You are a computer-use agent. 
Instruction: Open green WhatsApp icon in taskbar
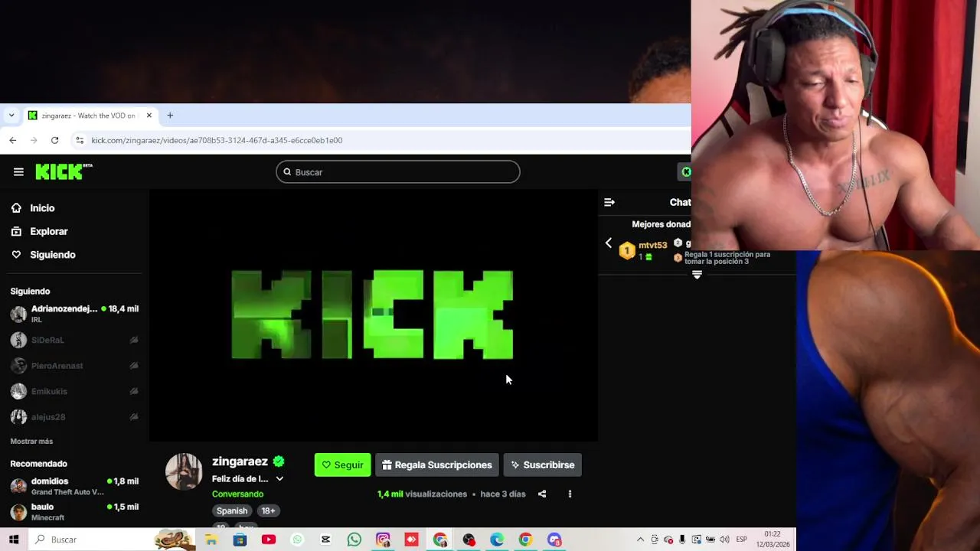pyautogui.click(x=354, y=540)
